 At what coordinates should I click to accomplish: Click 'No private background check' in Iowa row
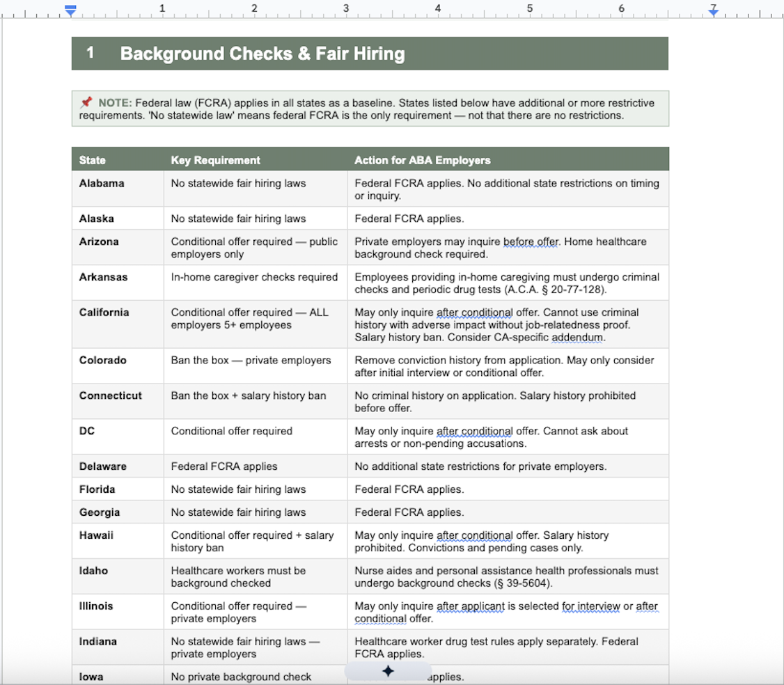[241, 677]
